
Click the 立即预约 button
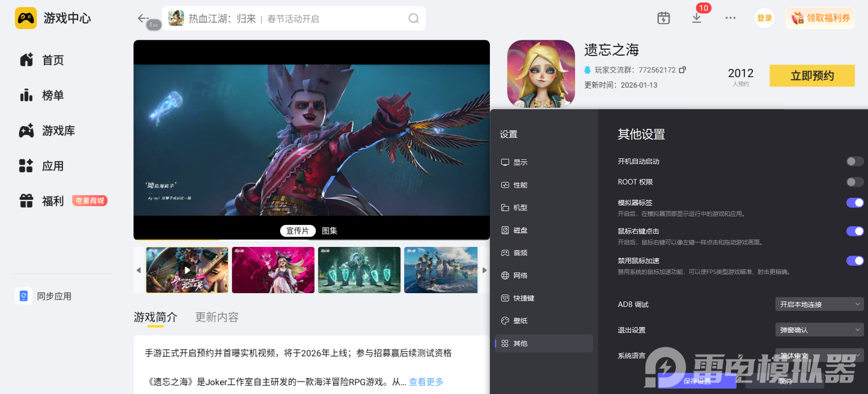pyautogui.click(x=812, y=76)
